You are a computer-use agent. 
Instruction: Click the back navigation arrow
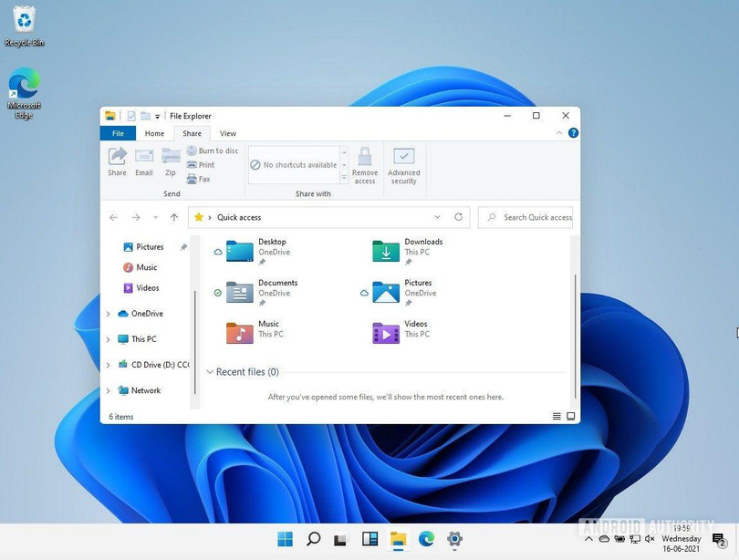(x=113, y=217)
